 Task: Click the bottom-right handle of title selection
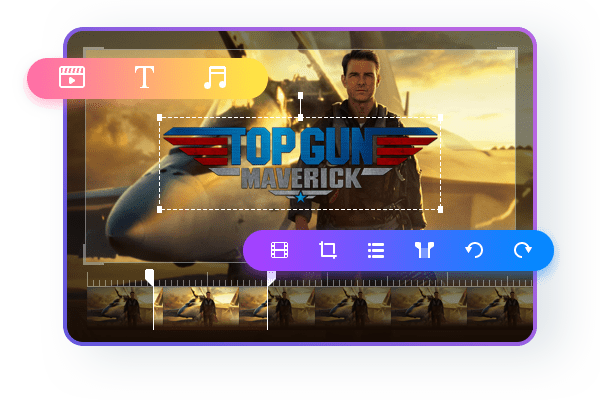[440, 209]
